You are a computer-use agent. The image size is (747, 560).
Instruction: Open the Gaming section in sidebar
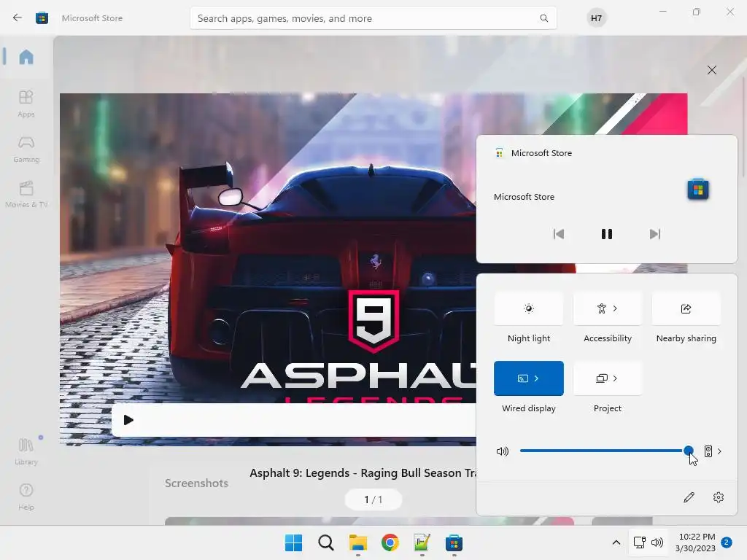[x=26, y=149]
